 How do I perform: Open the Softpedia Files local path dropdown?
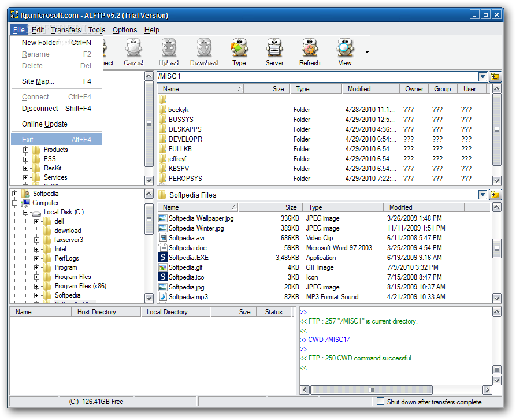coord(482,195)
